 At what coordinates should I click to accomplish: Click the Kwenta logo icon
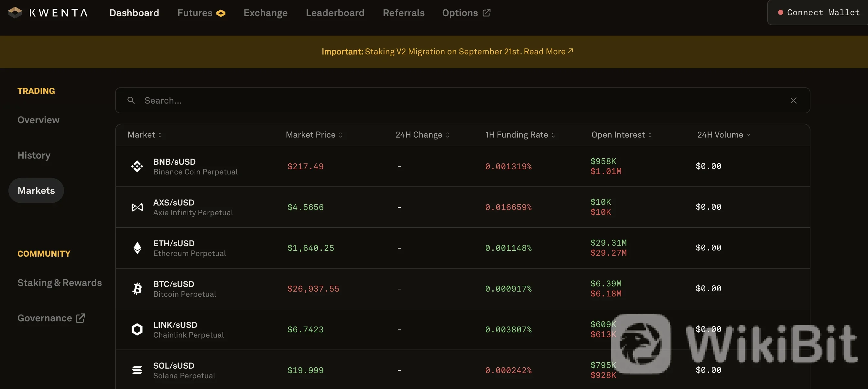pyautogui.click(x=15, y=13)
